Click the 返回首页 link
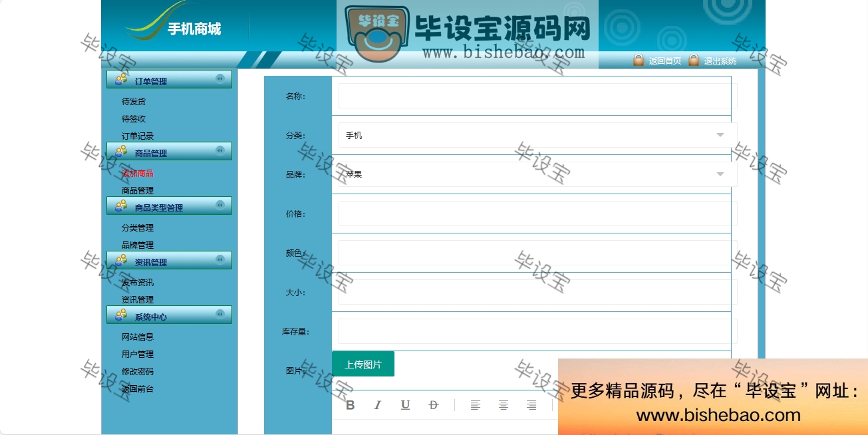 click(665, 61)
